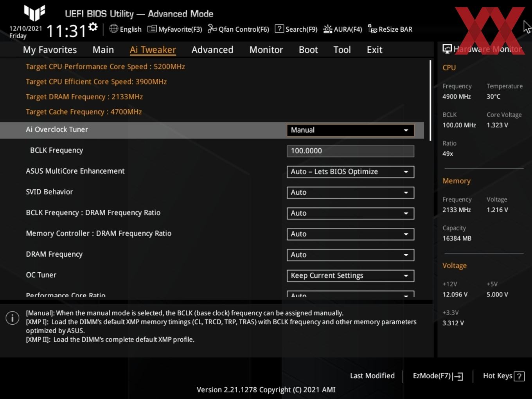Go to the Monitor tab
The image size is (532, 399).
point(266,50)
